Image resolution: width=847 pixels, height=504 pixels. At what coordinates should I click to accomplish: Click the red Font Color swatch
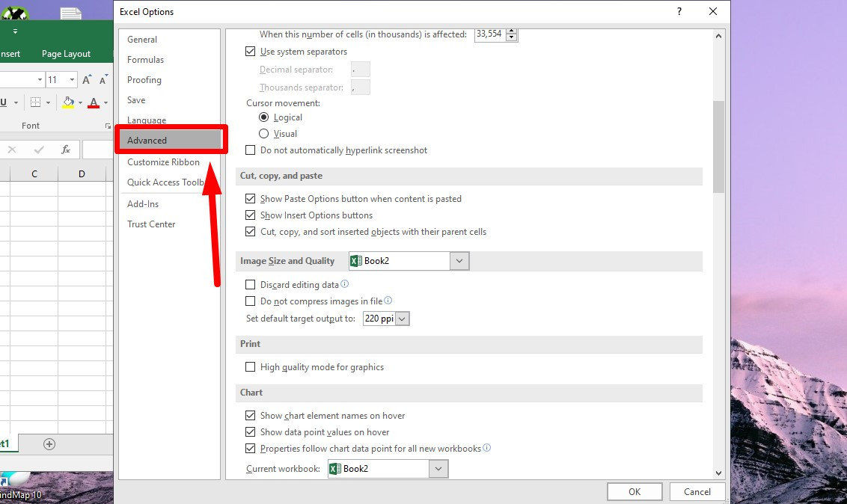click(94, 107)
